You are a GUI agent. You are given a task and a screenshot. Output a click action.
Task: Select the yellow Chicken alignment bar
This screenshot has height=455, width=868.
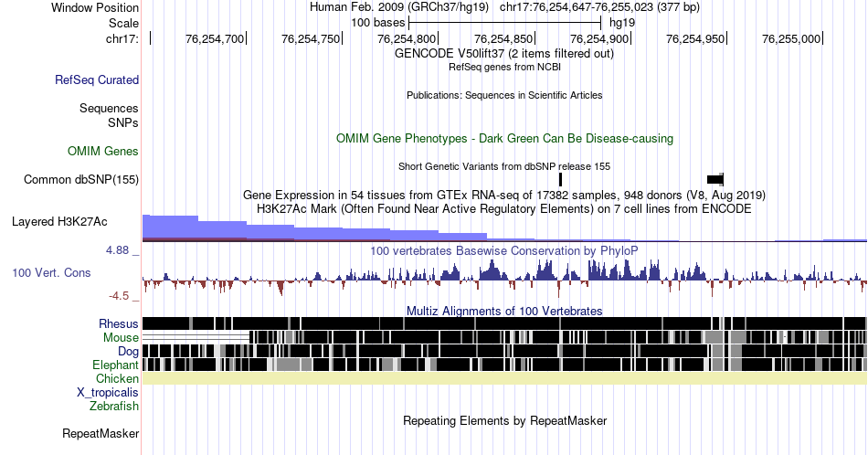tap(504, 378)
